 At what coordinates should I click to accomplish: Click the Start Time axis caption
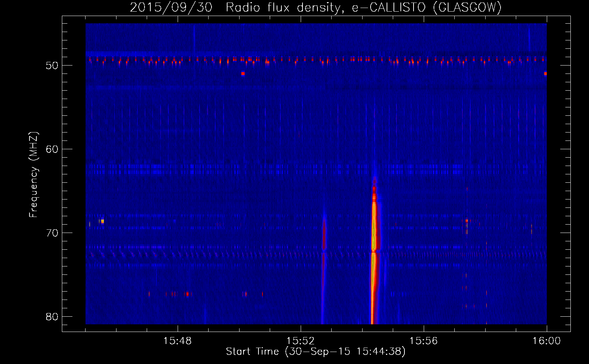click(x=316, y=352)
